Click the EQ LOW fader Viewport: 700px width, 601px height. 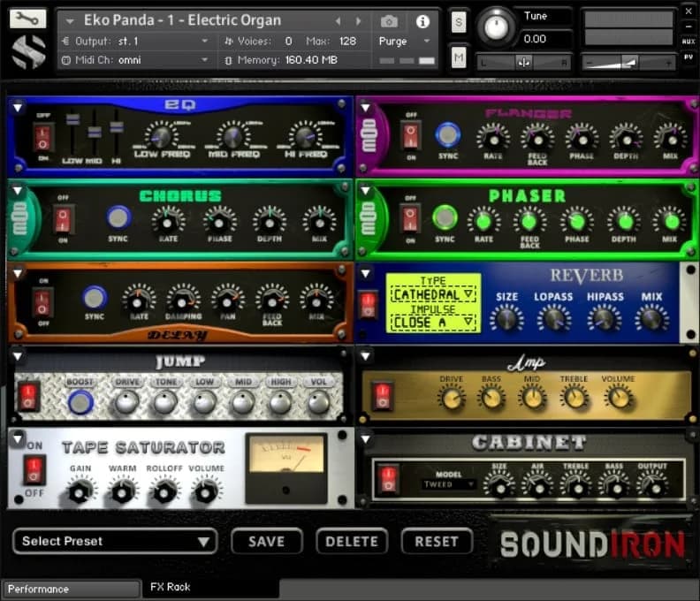pos(72,120)
